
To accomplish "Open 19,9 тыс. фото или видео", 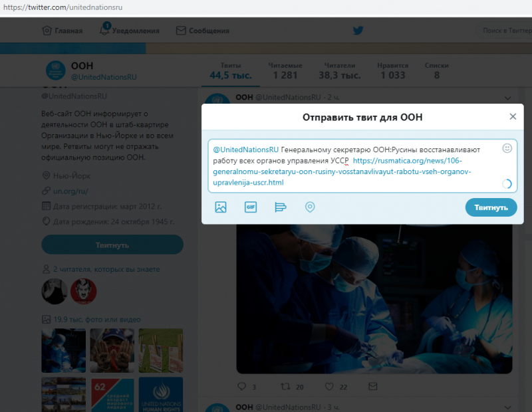I will 97,320.
